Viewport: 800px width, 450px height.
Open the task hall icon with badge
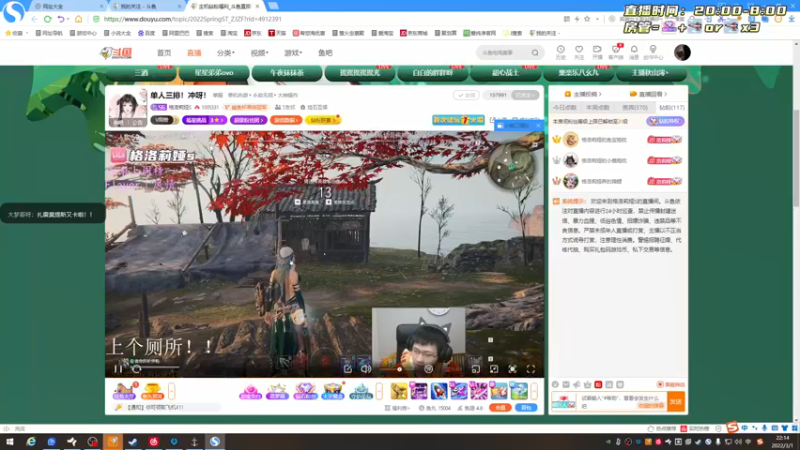[124, 391]
